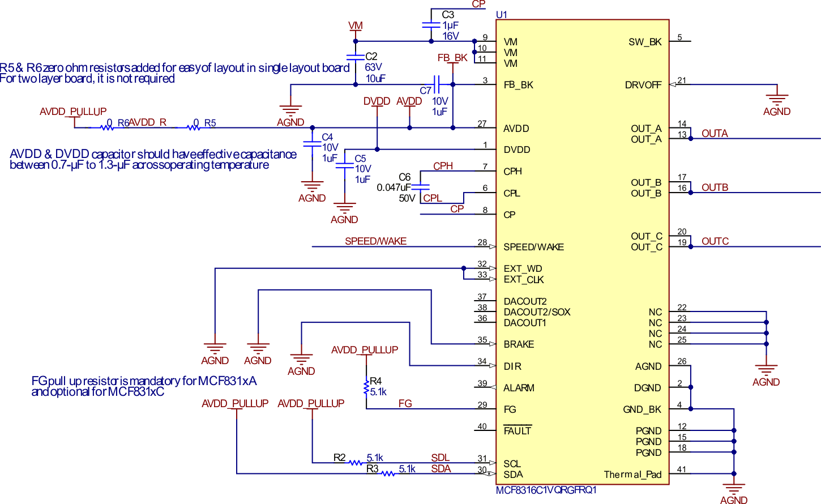Viewport: 821px width, 504px height.
Task: Select AGND ground symbol wired to DIR
Action: click(x=301, y=360)
